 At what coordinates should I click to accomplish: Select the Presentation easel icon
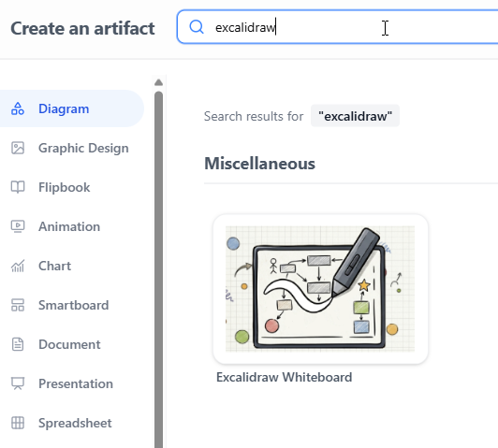coord(18,383)
